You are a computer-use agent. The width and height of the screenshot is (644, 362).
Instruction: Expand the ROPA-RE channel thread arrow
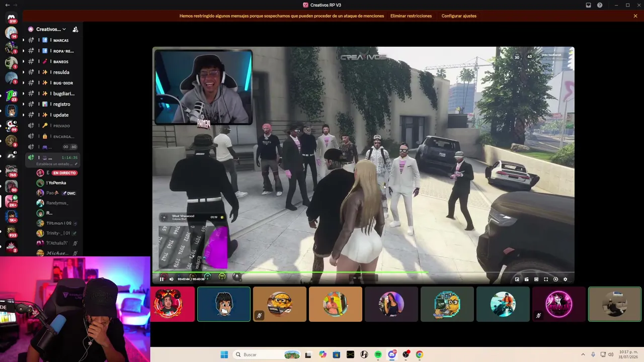[x=23, y=51]
